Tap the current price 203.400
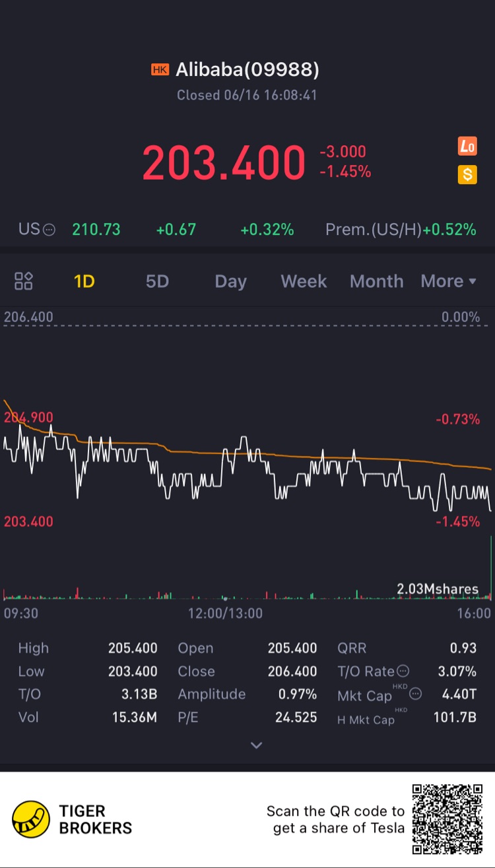This screenshot has width=495, height=868. pyautogui.click(x=224, y=163)
